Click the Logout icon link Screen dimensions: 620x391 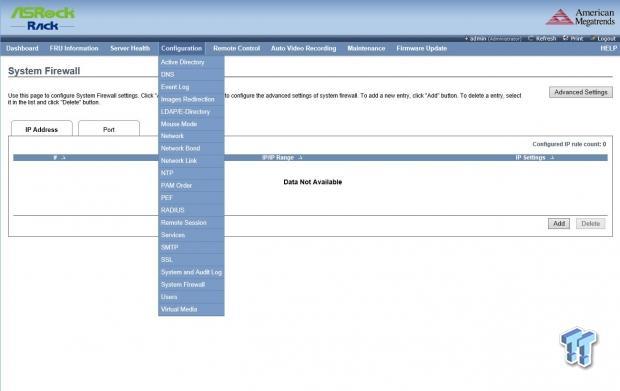pyautogui.click(x=603, y=38)
